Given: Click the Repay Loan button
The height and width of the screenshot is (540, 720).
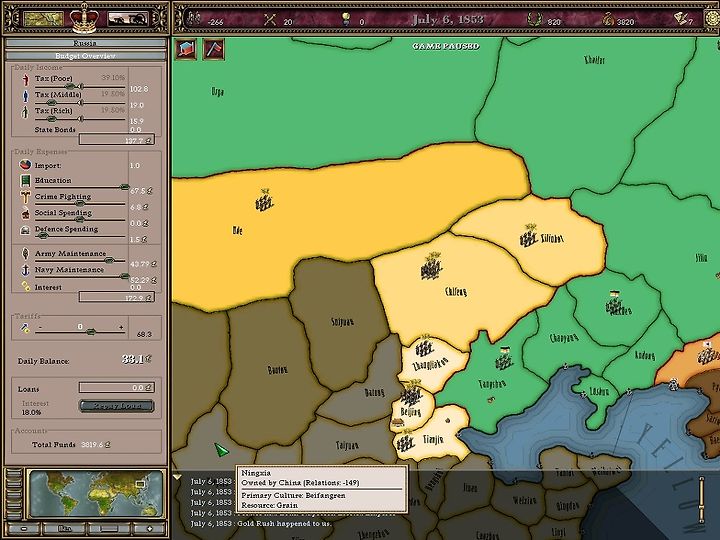Looking at the screenshot, I should coord(117,406).
